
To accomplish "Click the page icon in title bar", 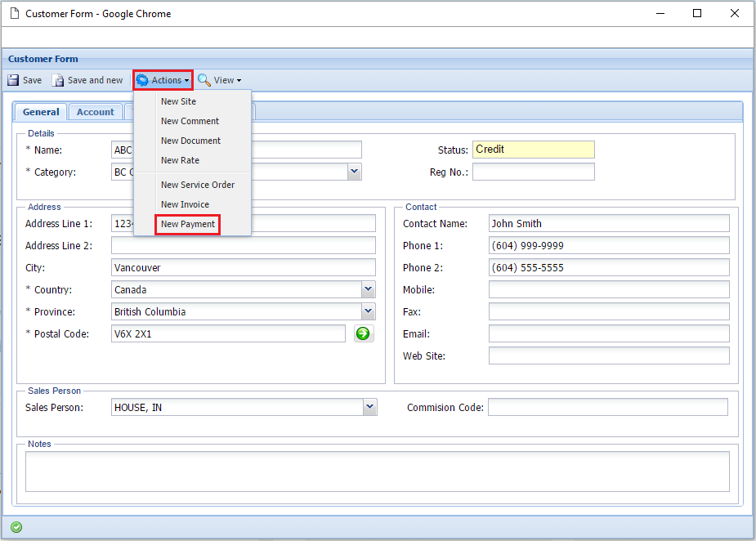I will pos(15,14).
